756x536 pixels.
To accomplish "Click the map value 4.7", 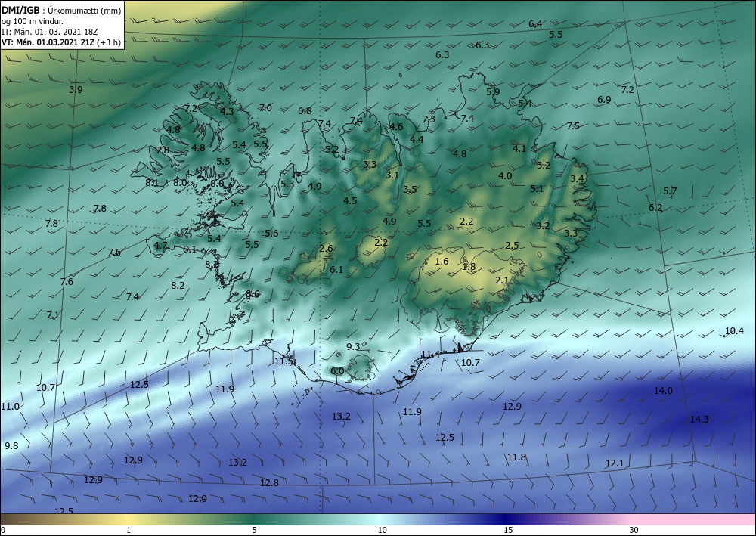I will pyautogui.click(x=160, y=245).
